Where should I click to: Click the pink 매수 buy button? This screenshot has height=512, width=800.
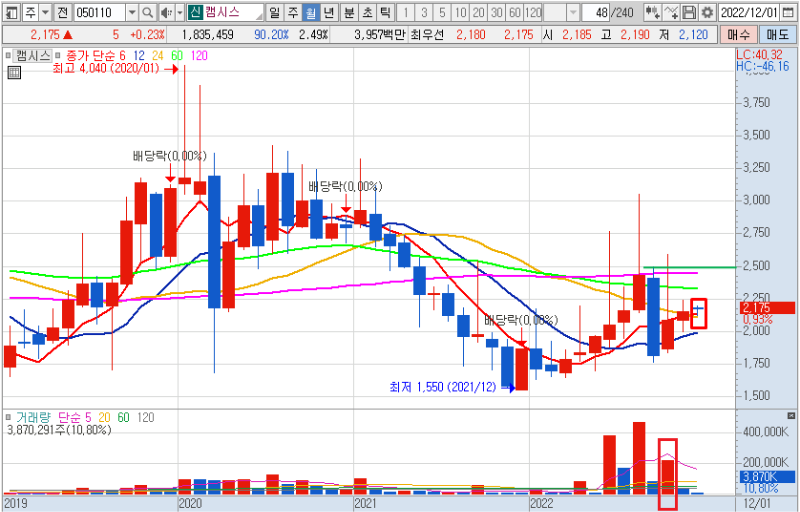click(738, 35)
